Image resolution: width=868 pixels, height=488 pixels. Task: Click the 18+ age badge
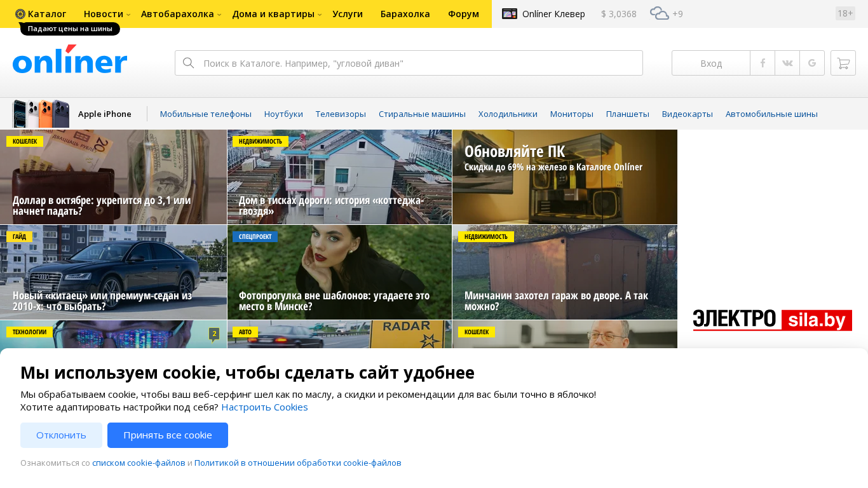tap(845, 13)
